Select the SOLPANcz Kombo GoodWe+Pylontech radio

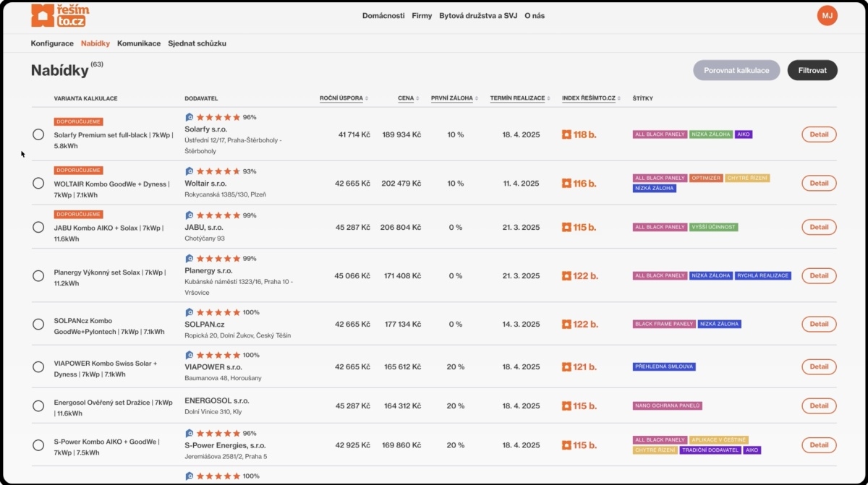coord(38,325)
